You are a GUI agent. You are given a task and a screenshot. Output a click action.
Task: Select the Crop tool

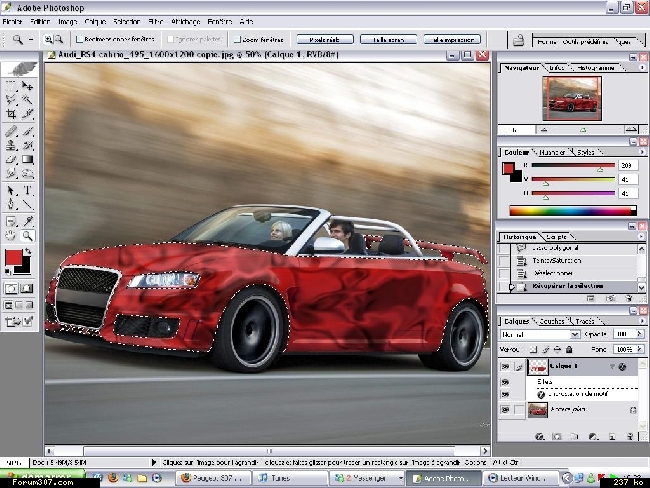[x=11, y=114]
